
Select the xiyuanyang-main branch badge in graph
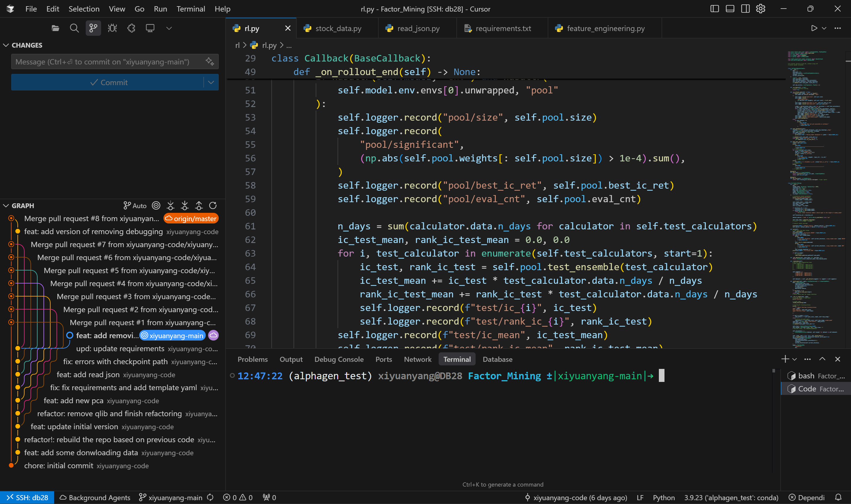pos(173,336)
